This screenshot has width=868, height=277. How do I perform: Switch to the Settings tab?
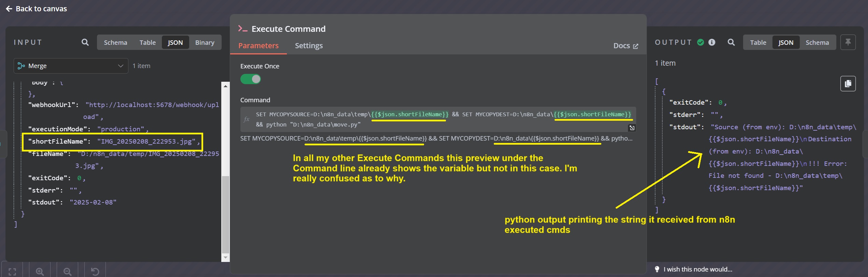[x=309, y=46]
